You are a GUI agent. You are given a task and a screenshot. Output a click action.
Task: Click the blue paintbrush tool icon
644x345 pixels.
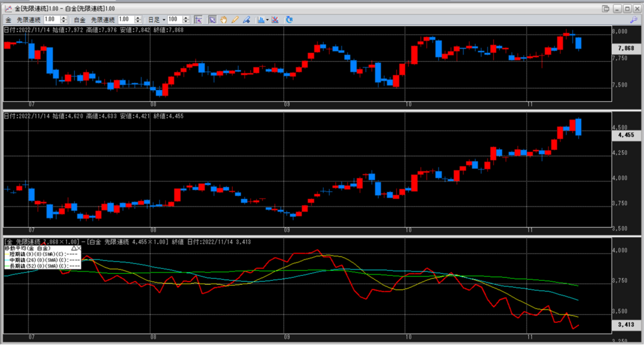coord(247,20)
